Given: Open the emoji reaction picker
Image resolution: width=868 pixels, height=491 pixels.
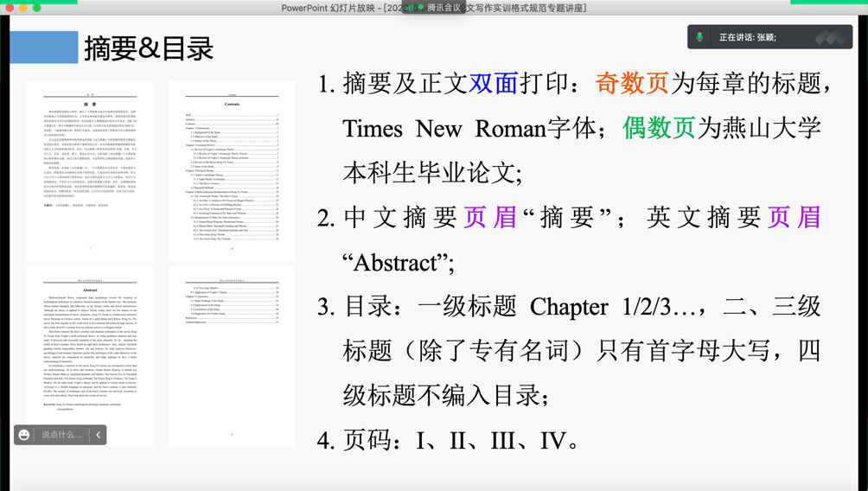Looking at the screenshot, I should 24,435.
